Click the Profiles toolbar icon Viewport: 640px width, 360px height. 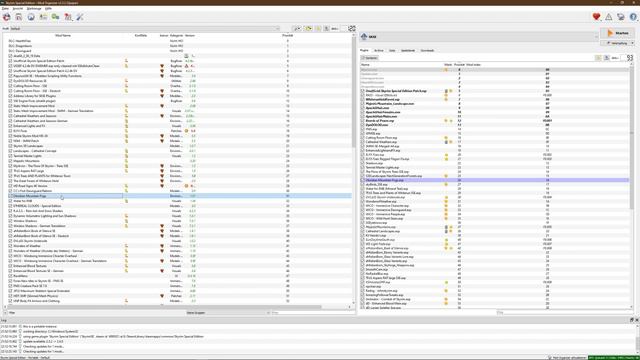[x=43, y=17]
